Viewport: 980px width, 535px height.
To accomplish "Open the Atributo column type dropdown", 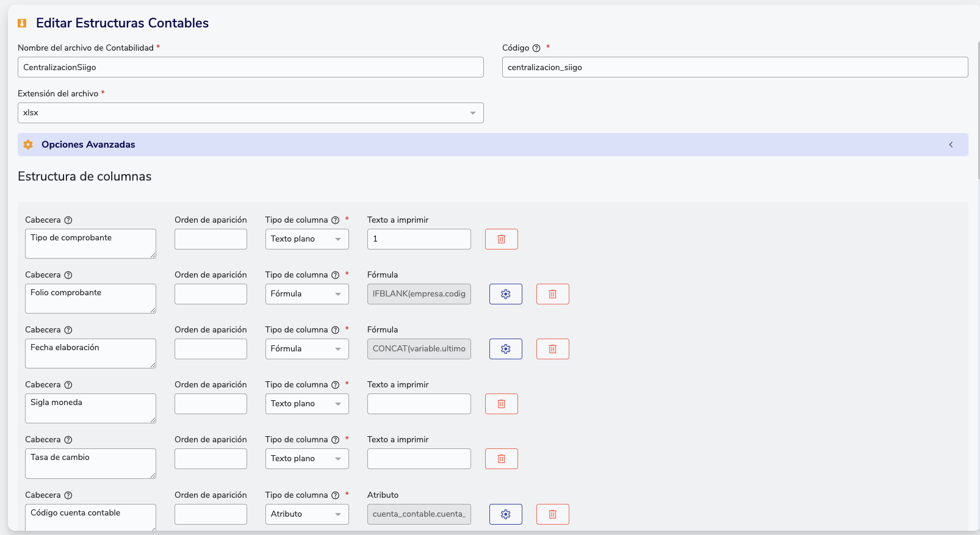I will pos(306,514).
